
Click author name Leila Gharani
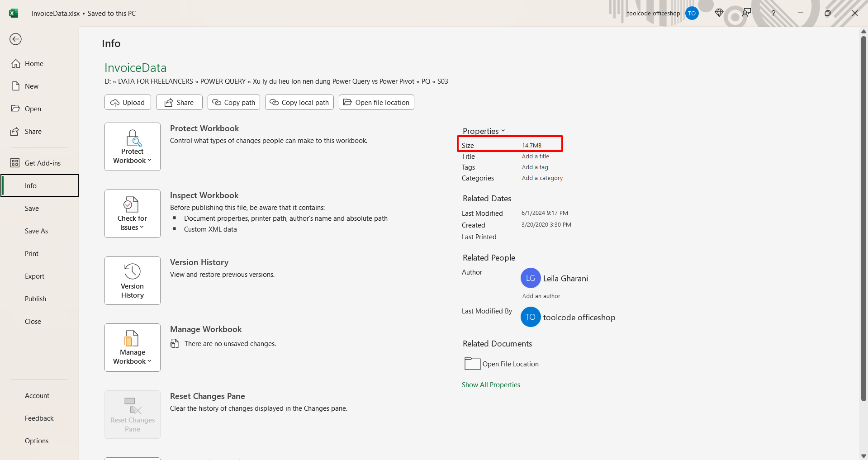565,279
